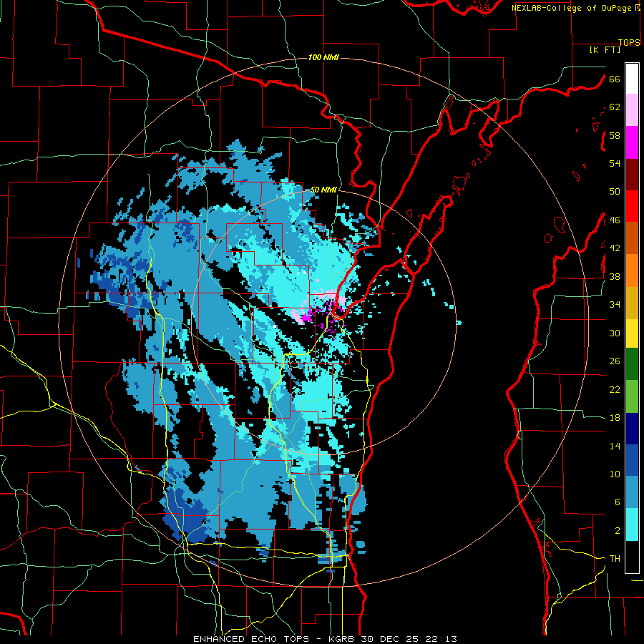Click the 22:13 timestamp in the caption
This screenshot has height=644, width=644.
tap(441, 639)
